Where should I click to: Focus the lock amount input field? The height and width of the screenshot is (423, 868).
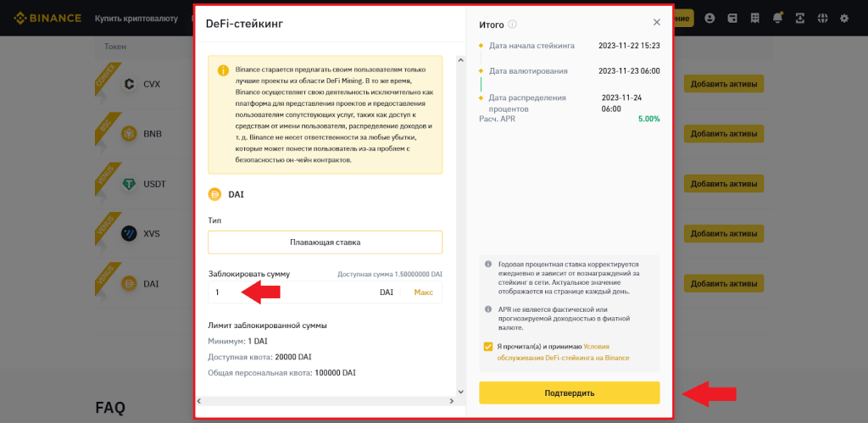pos(325,292)
